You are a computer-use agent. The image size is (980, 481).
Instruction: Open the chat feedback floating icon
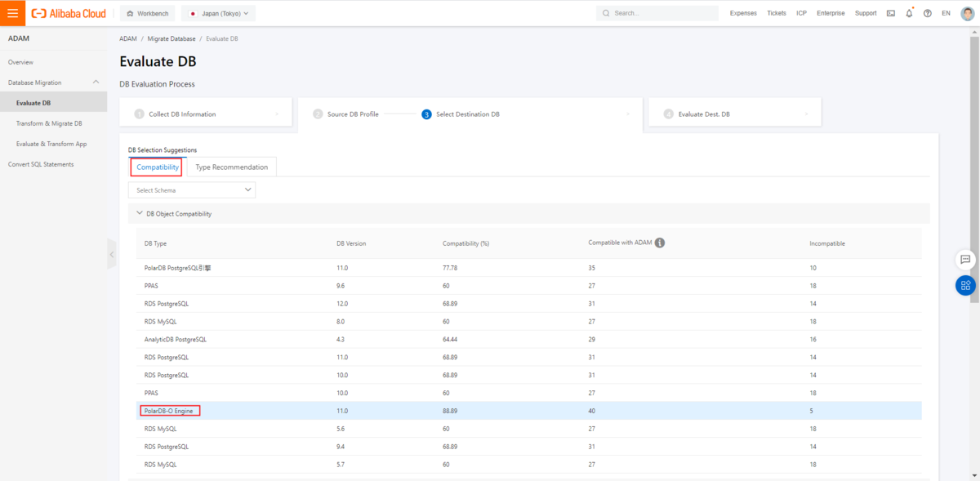(x=965, y=259)
